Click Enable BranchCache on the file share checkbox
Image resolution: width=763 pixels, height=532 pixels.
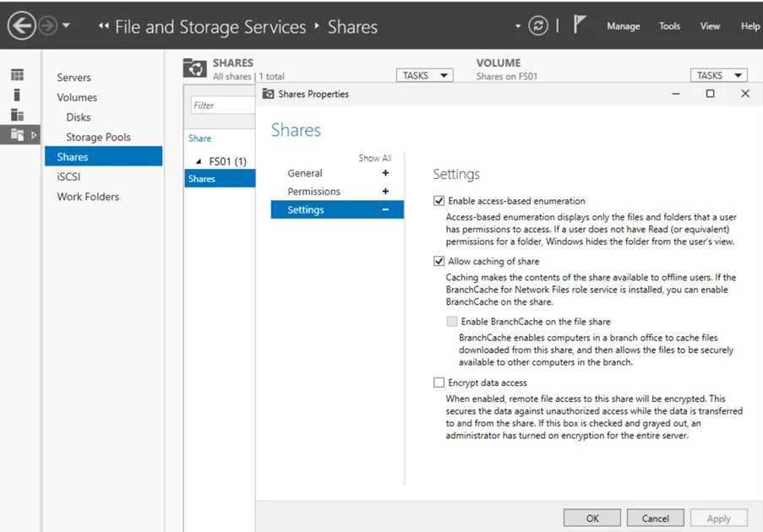[452, 322]
